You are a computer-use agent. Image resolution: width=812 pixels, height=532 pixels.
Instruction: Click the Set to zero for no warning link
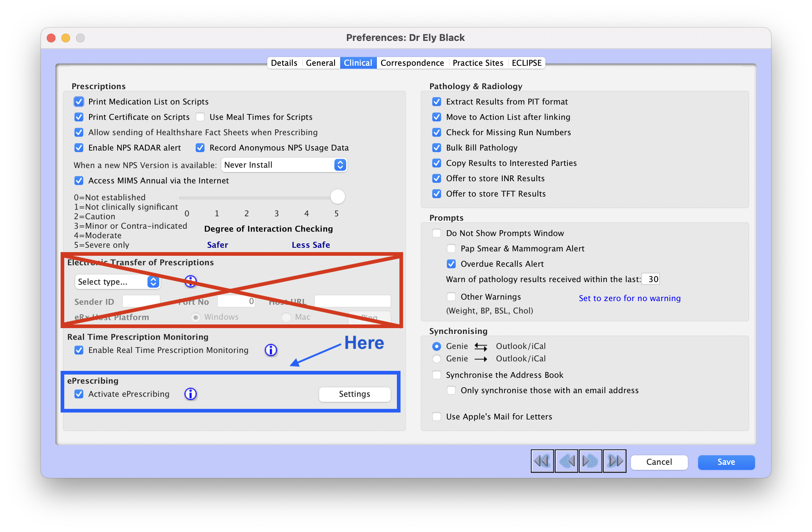[629, 298]
